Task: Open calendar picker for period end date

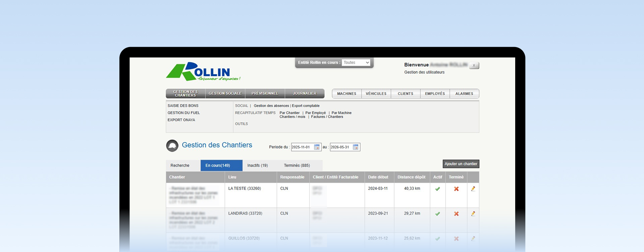Action: 356,147
